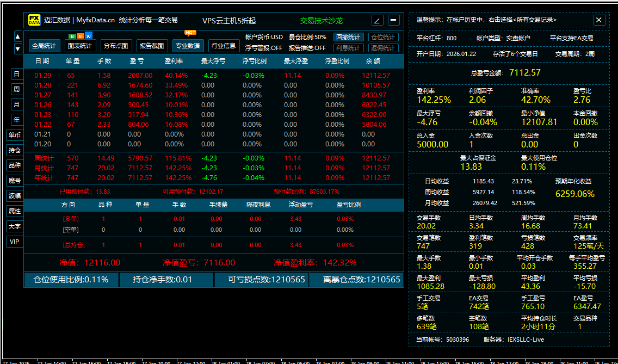Click the VIP sidebar button

[14, 242]
